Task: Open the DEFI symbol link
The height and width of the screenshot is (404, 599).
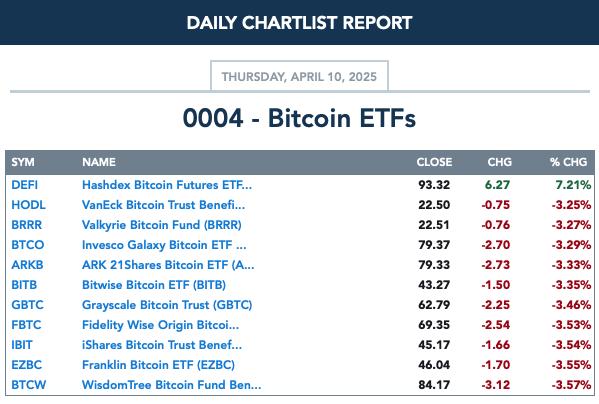Action: [24, 185]
